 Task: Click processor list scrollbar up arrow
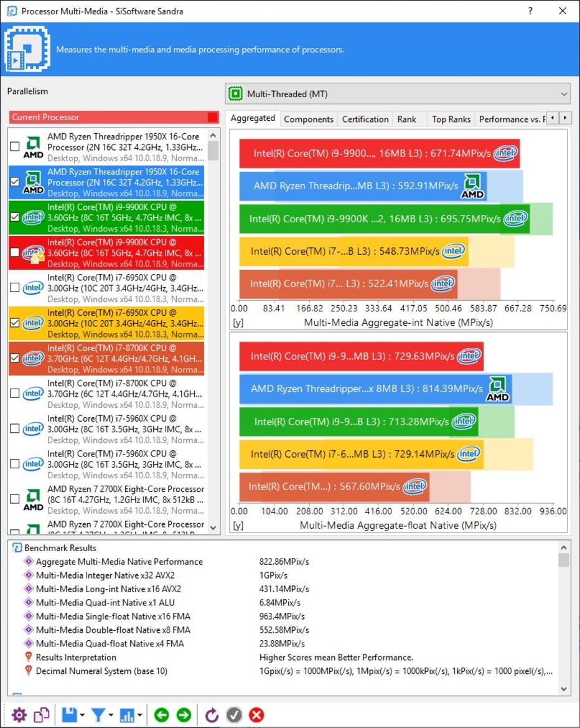point(213,136)
